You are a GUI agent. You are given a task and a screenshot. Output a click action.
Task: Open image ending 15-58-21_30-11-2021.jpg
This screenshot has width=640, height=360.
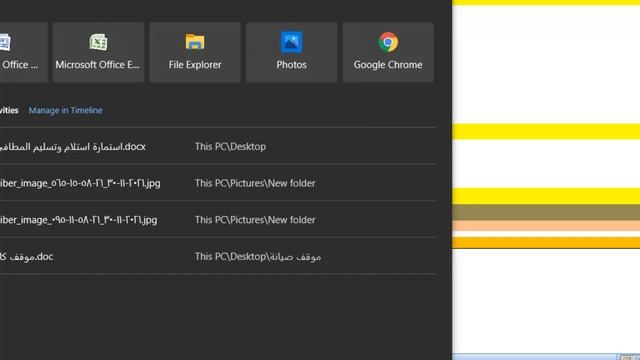point(80,183)
